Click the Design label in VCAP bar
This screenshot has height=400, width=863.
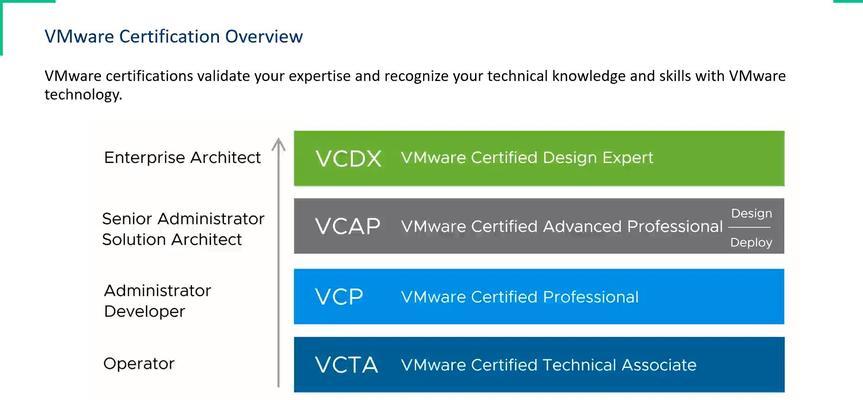[x=751, y=213]
